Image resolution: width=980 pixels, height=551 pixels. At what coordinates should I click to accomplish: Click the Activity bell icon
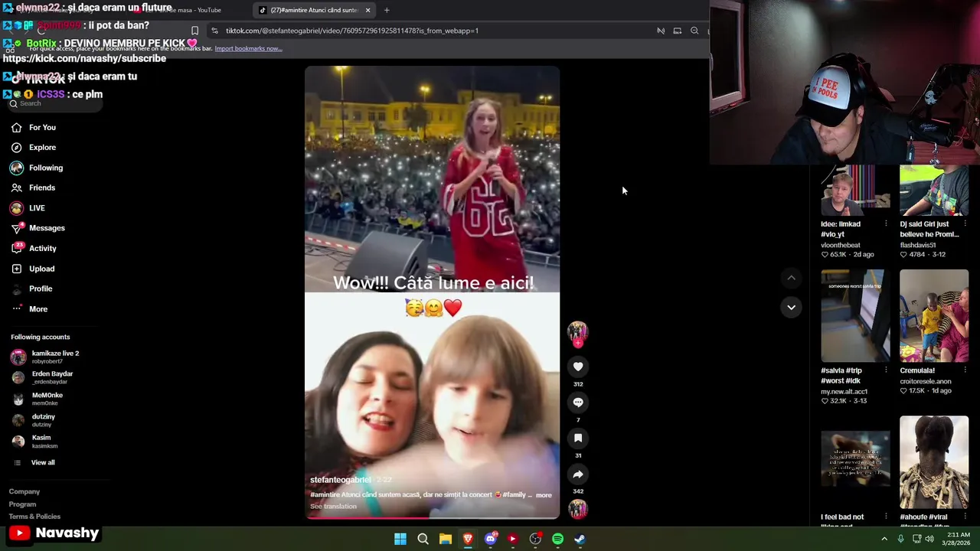click(17, 248)
